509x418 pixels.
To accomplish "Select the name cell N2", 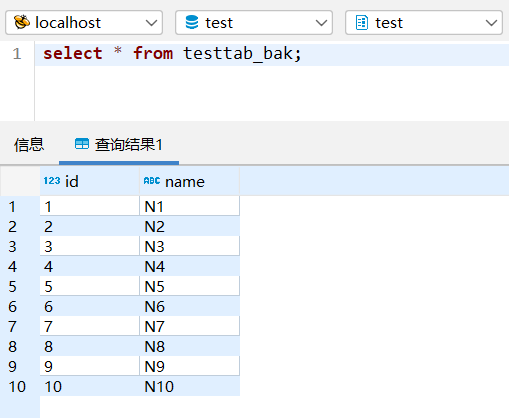I will pos(189,226).
